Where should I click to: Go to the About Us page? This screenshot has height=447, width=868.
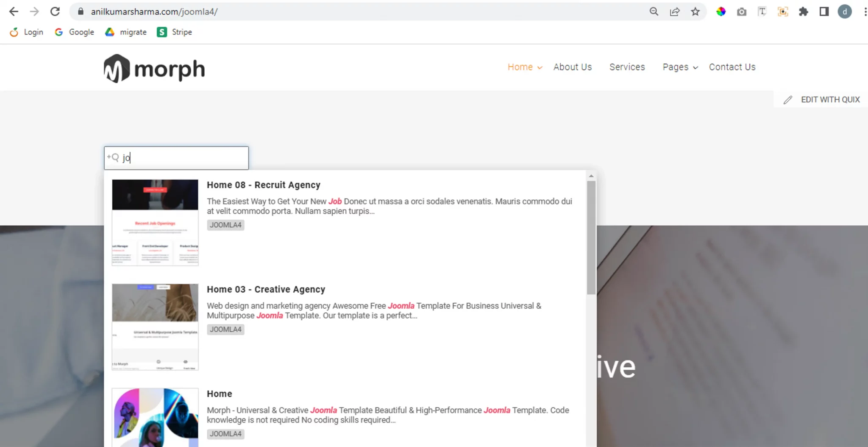point(572,67)
